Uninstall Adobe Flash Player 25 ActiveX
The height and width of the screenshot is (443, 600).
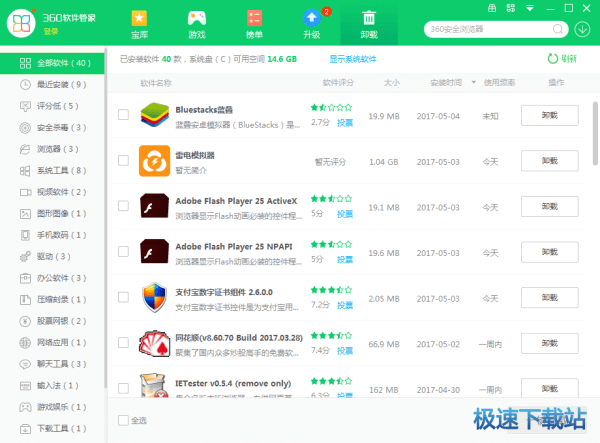tap(549, 207)
